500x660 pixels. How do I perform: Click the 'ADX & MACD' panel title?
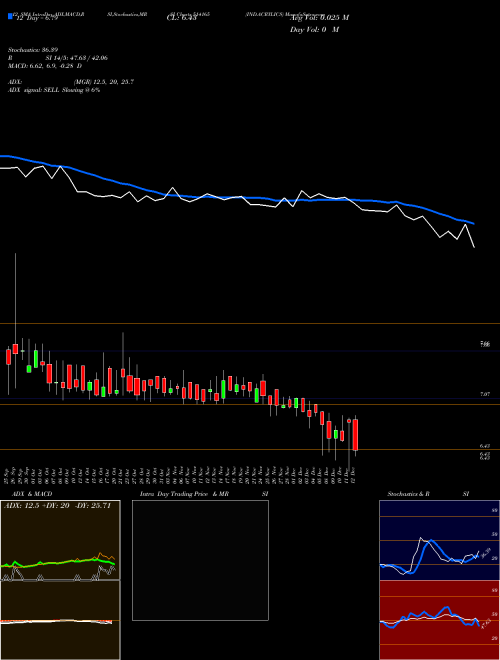32,494
